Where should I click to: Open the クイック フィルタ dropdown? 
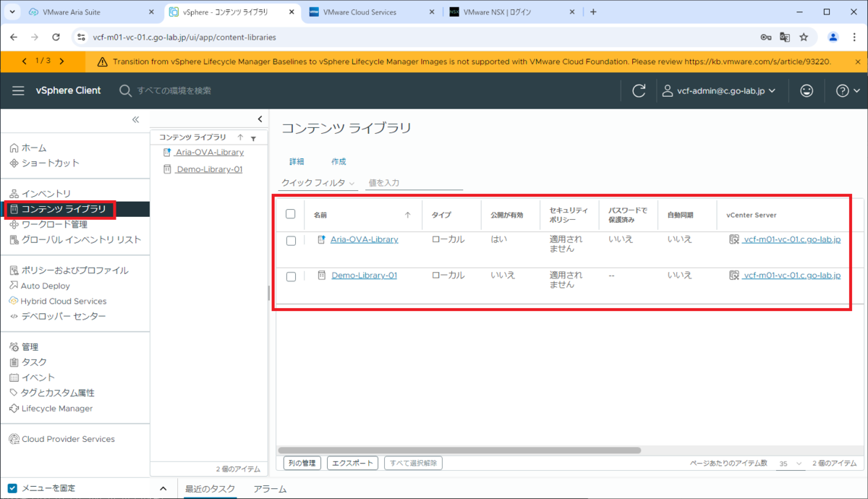pyautogui.click(x=318, y=184)
